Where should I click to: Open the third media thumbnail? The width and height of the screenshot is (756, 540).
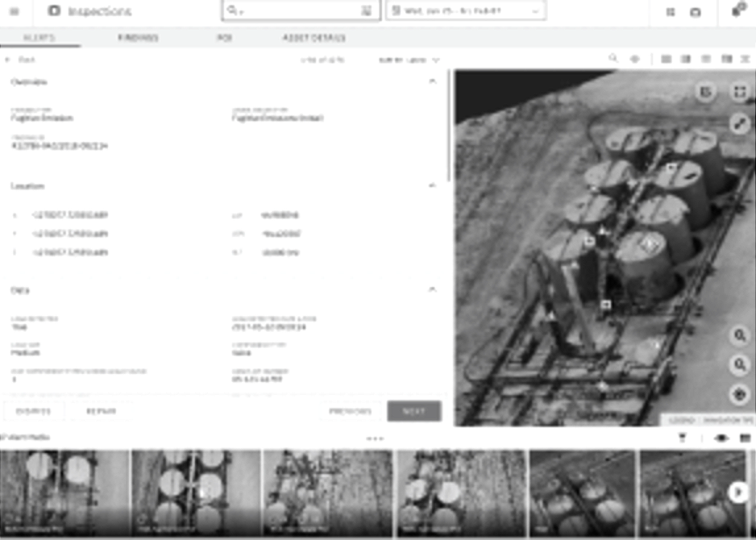(328, 493)
